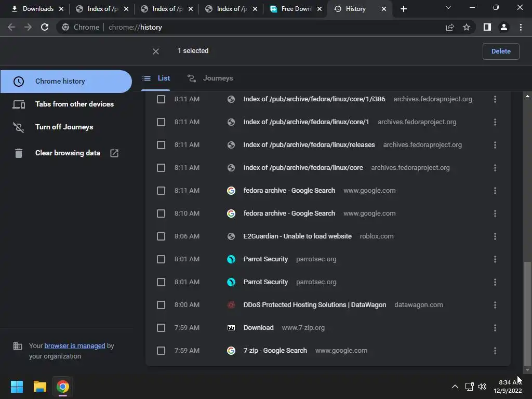Viewport: 532px width, 399px height.
Task: Open the network tray icon
Action: (469, 387)
